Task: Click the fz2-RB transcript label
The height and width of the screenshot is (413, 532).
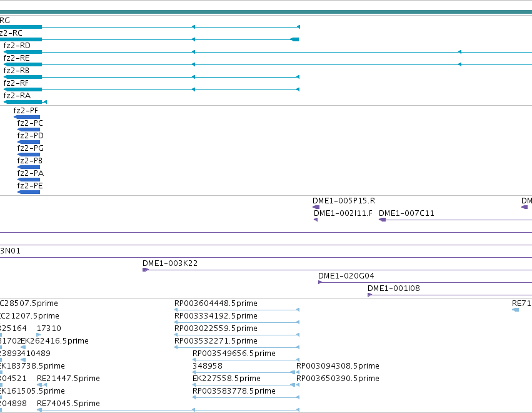Action: click(x=16, y=71)
